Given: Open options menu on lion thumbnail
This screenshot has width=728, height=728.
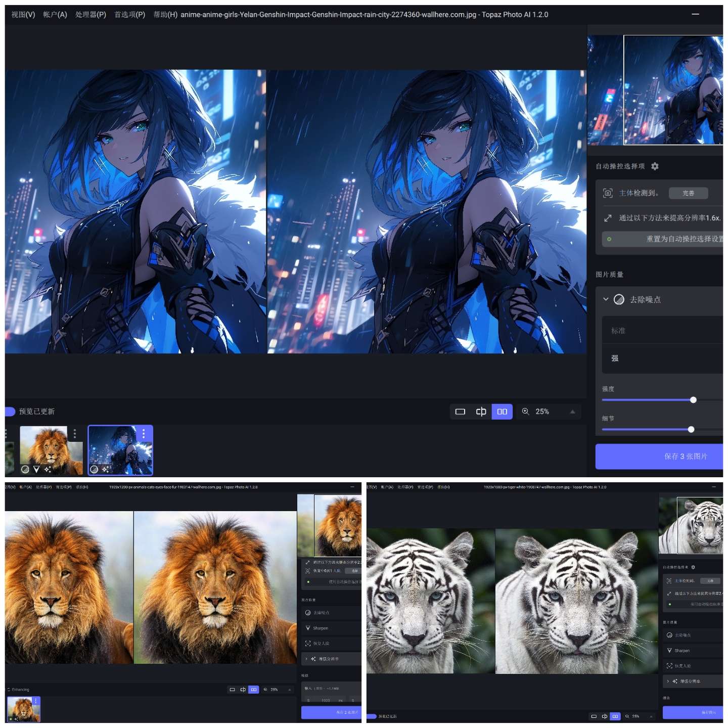Looking at the screenshot, I should click(x=75, y=434).
